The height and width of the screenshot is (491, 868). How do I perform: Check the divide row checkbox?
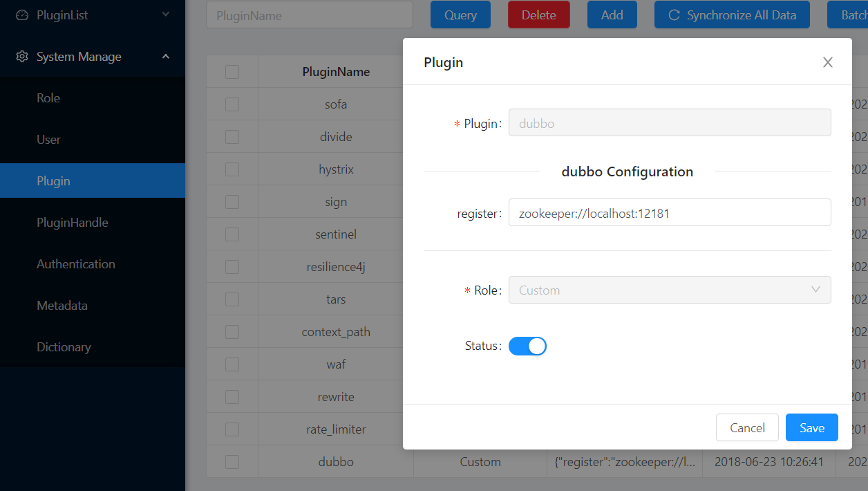pyautogui.click(x=232, y=137)
